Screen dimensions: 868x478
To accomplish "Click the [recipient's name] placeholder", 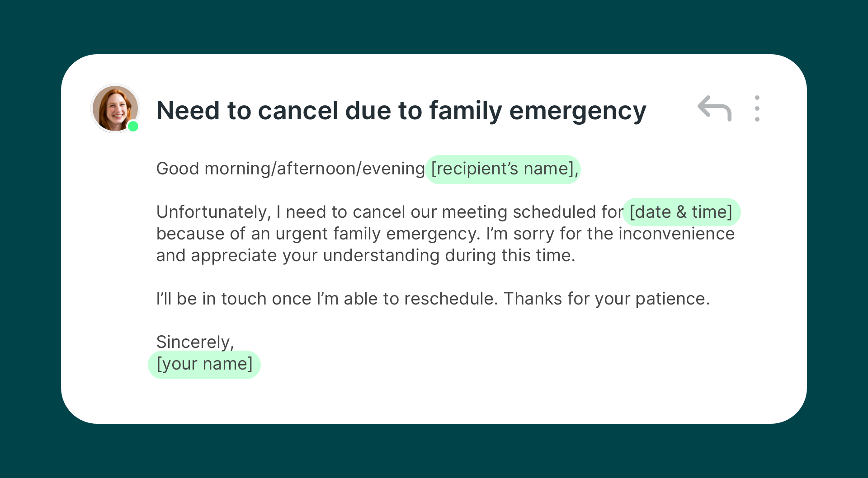I will tap(503, 169).
